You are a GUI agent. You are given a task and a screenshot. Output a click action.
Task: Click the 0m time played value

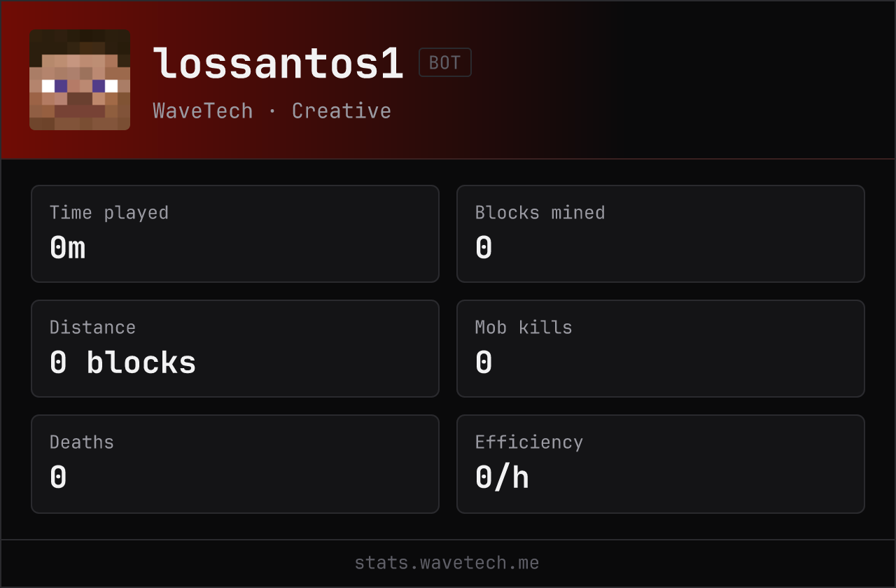(67, 248)
